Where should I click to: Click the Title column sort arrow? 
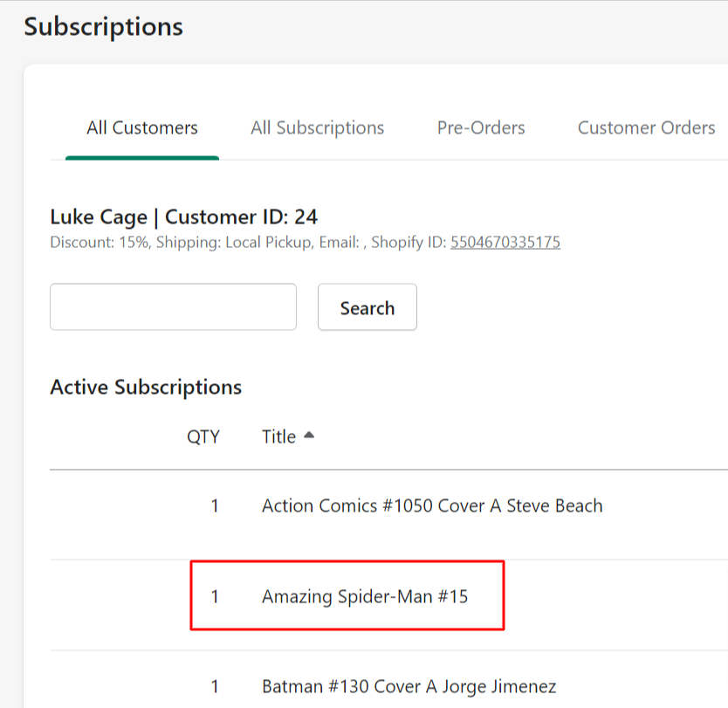point(308,436)
